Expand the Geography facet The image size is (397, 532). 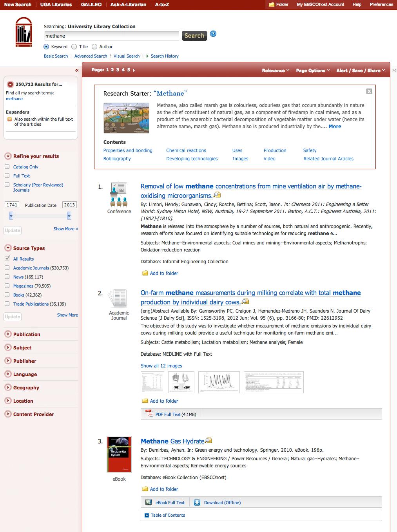[x=8, y=387]
